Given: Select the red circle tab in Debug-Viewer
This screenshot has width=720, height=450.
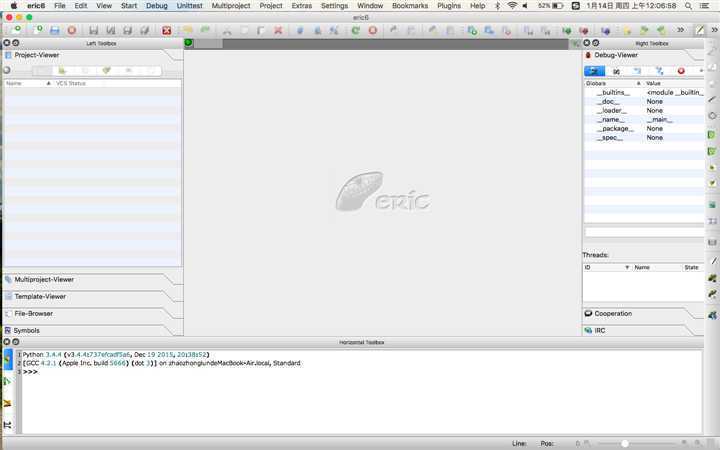Looking at the screenshot, I should point(681,71).
